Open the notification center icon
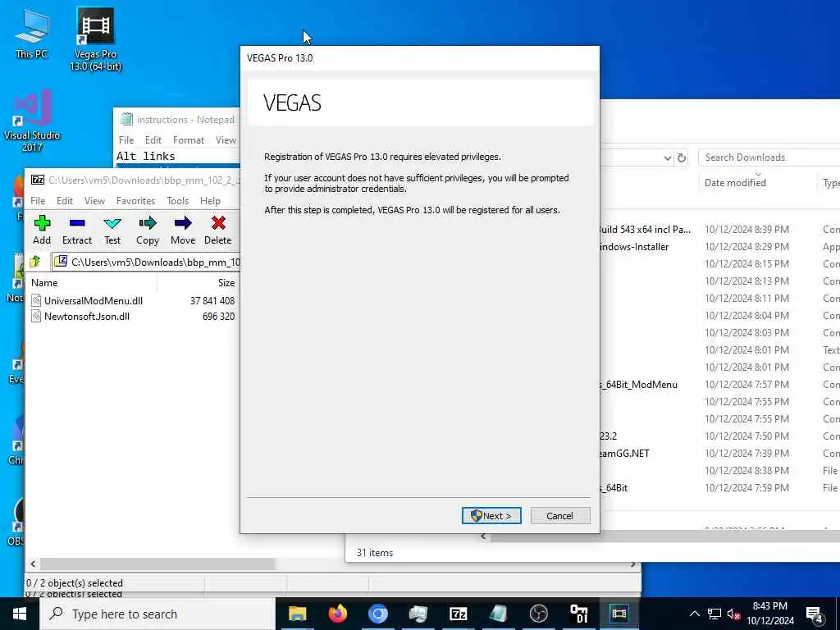Screen dimensions: 840x630 (815, 614)
